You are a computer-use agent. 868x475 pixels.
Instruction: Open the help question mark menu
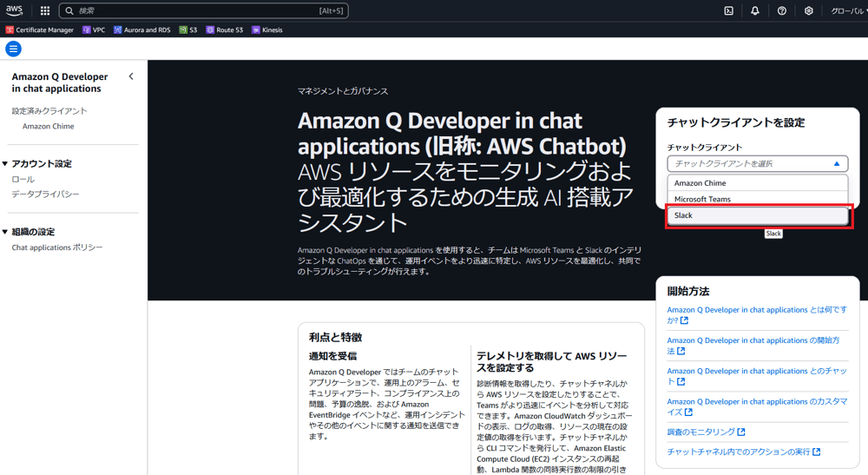pos(782,10)
